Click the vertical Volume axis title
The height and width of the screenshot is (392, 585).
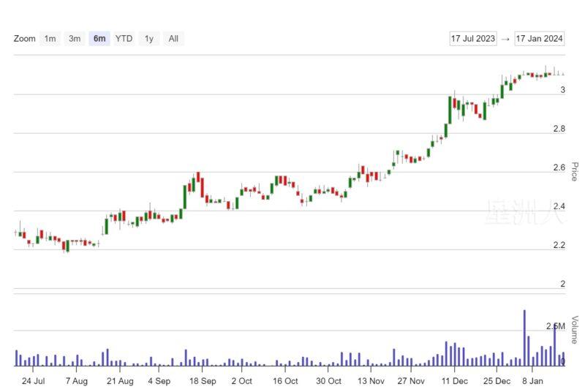575,329
